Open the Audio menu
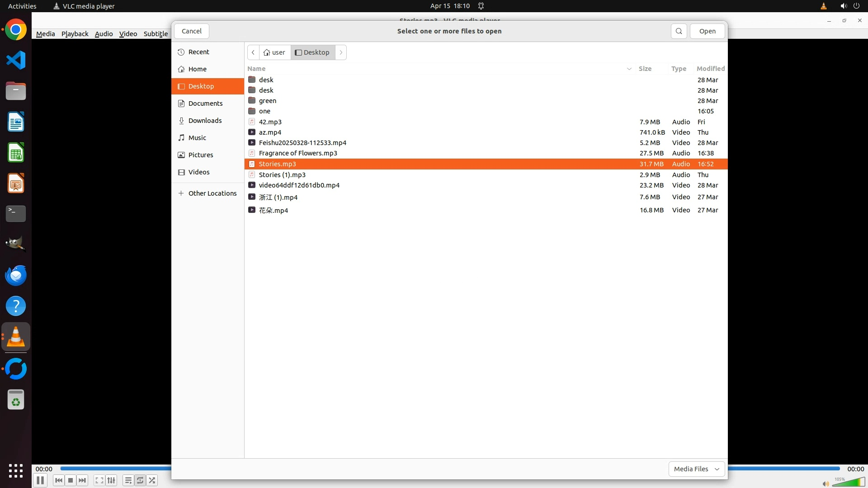 point(104,34)
